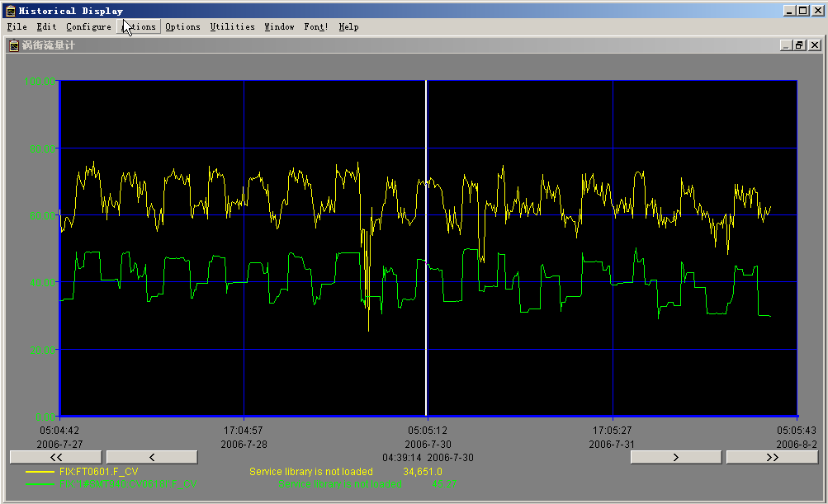Open the Actions menu
The image size is (828, 504).
[x=138, y=26]
